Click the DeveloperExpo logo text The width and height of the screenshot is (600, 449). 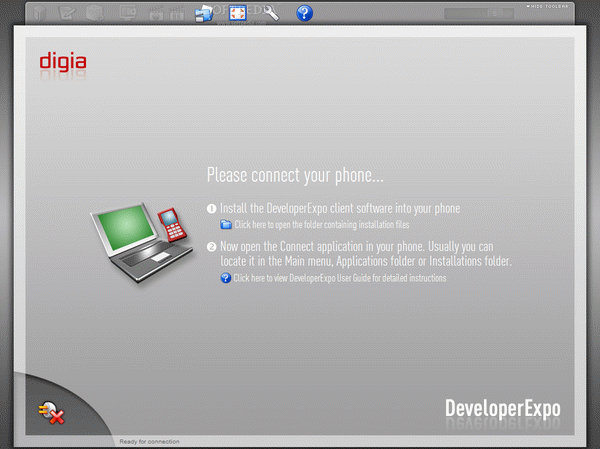[x=503, y=409]
